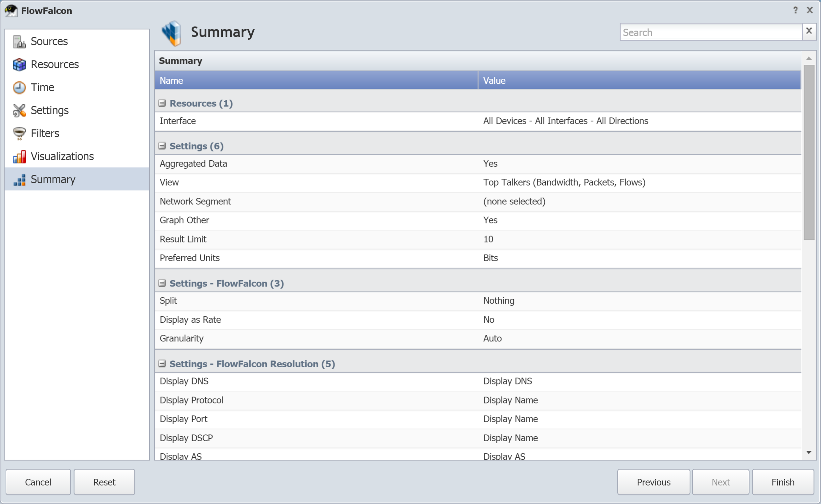Select the Interface row name
The height and width of the screenshot is (504, 821).
coord(178,121)
